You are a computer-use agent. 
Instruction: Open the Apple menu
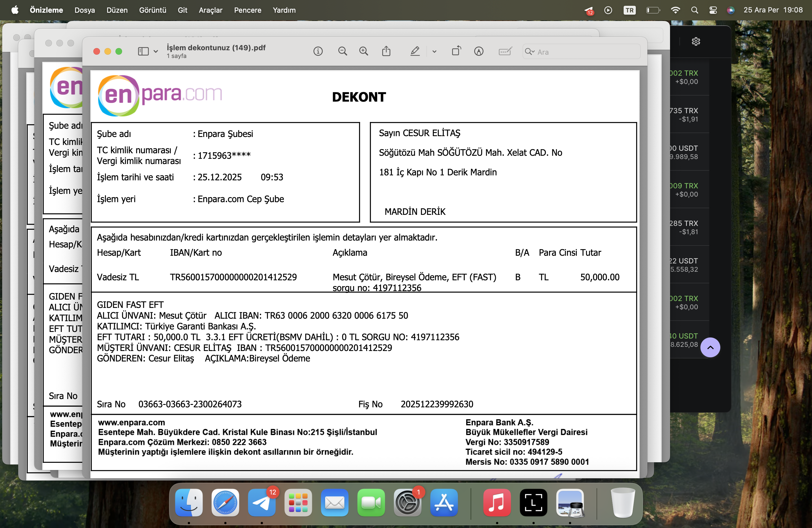(15, 10)
